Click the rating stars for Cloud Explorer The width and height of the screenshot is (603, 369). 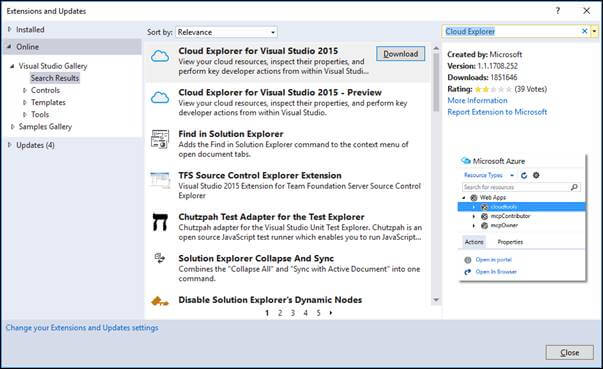click(x=493, y=89)
